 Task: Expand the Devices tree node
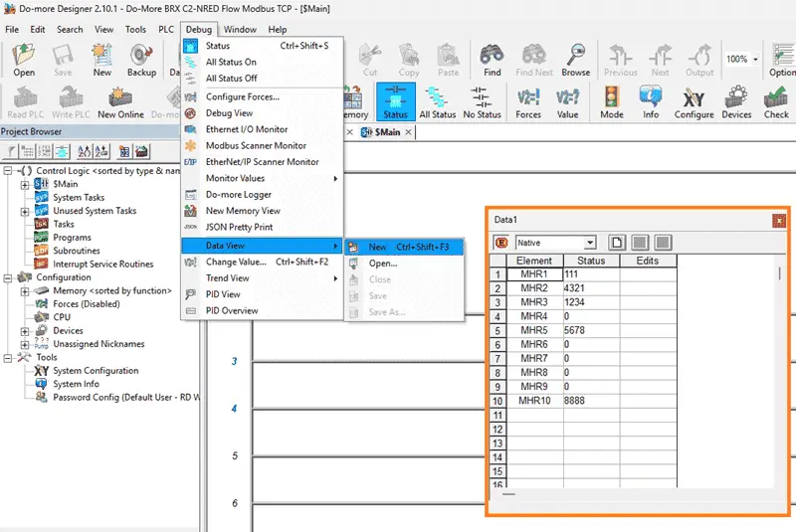[x=24, y=332]
